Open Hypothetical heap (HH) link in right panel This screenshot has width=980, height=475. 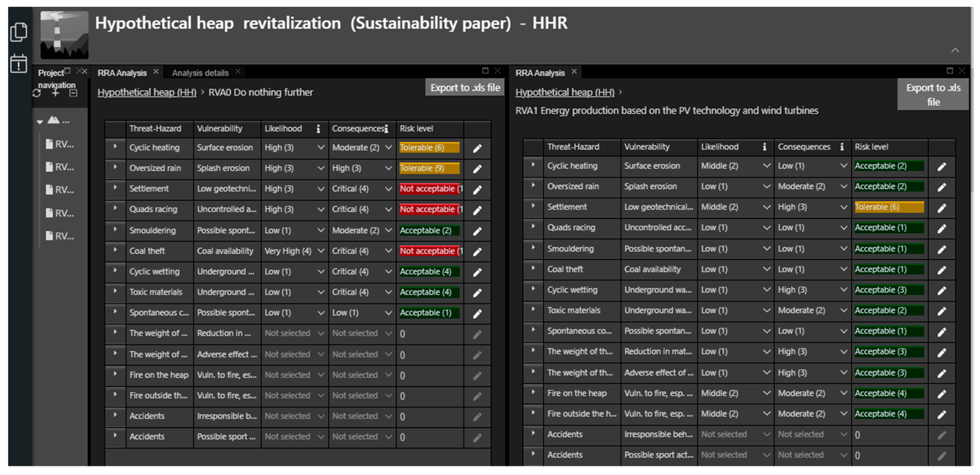pyautogui.click(x=564, y=93)
